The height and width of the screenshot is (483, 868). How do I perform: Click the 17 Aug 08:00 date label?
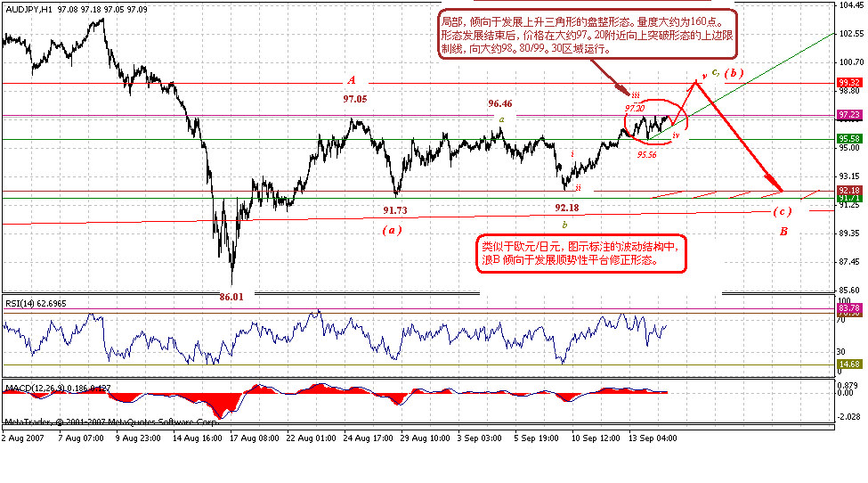(x=254, y=438)
